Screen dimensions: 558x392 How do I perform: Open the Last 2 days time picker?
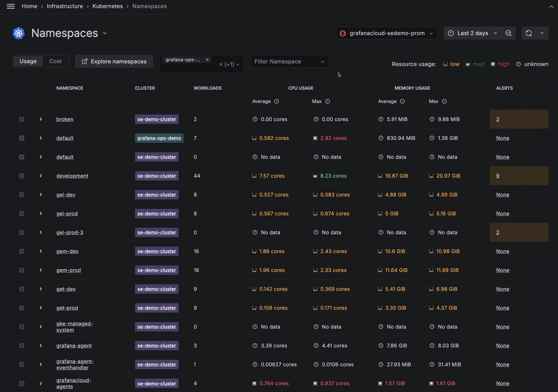[x=473, y=33]
